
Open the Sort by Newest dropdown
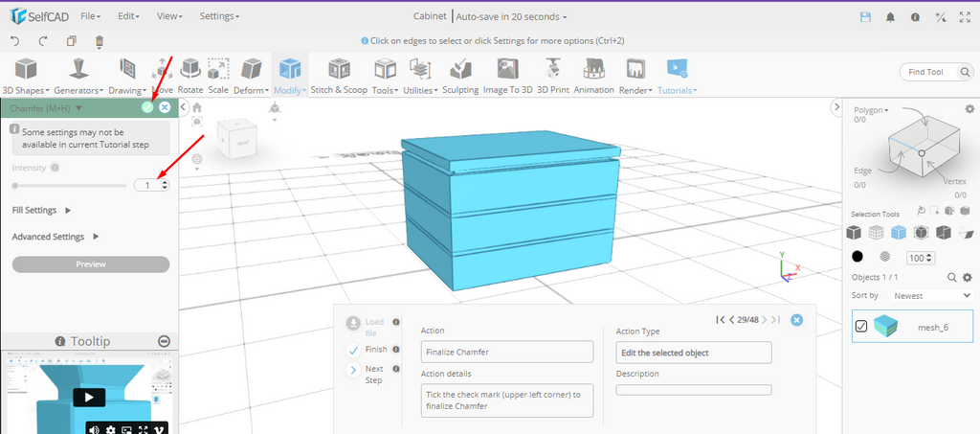click(928, 296)
